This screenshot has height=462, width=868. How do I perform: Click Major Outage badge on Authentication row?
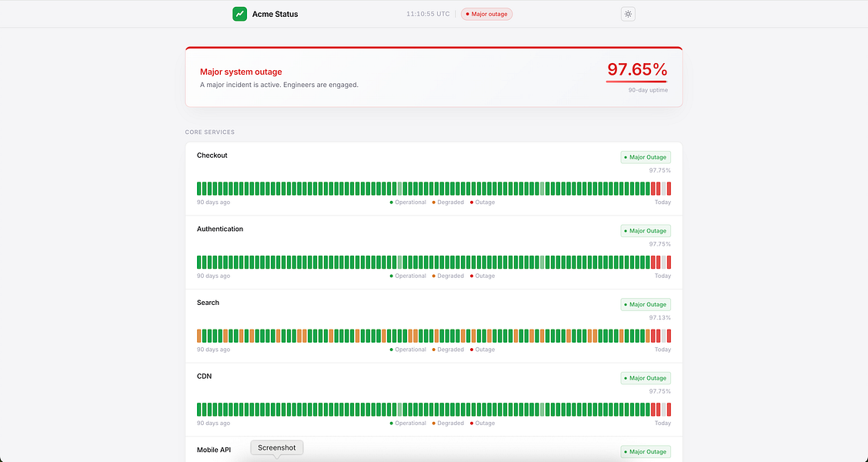pos(646,231)
